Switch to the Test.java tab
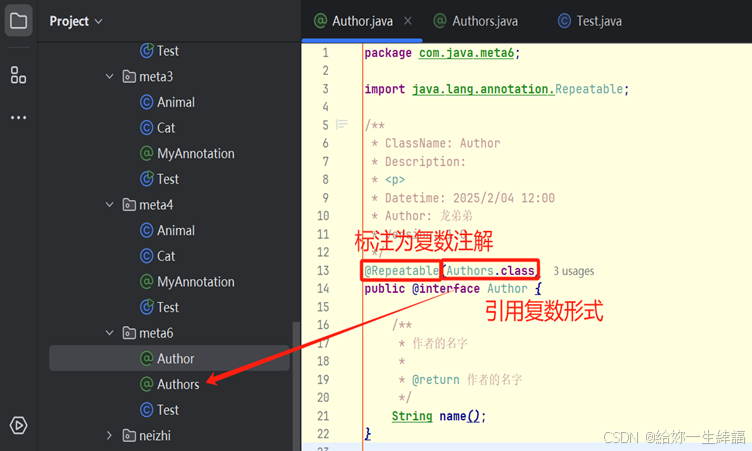752x451 pixels. tap(590, 21)
